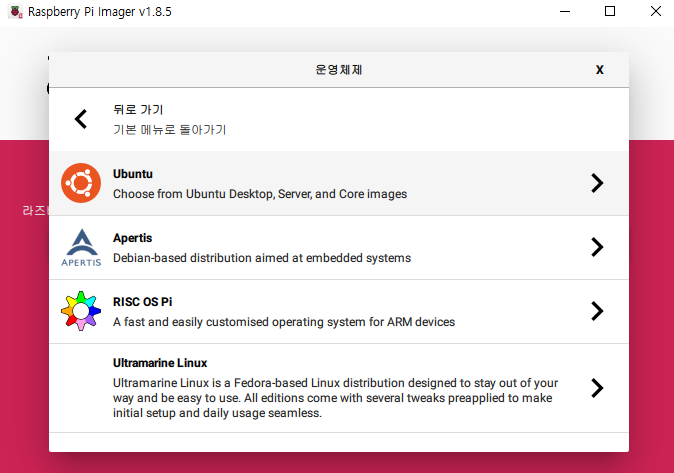
Task: Select the Ultramarine Linux title
Action: [160, 363]
